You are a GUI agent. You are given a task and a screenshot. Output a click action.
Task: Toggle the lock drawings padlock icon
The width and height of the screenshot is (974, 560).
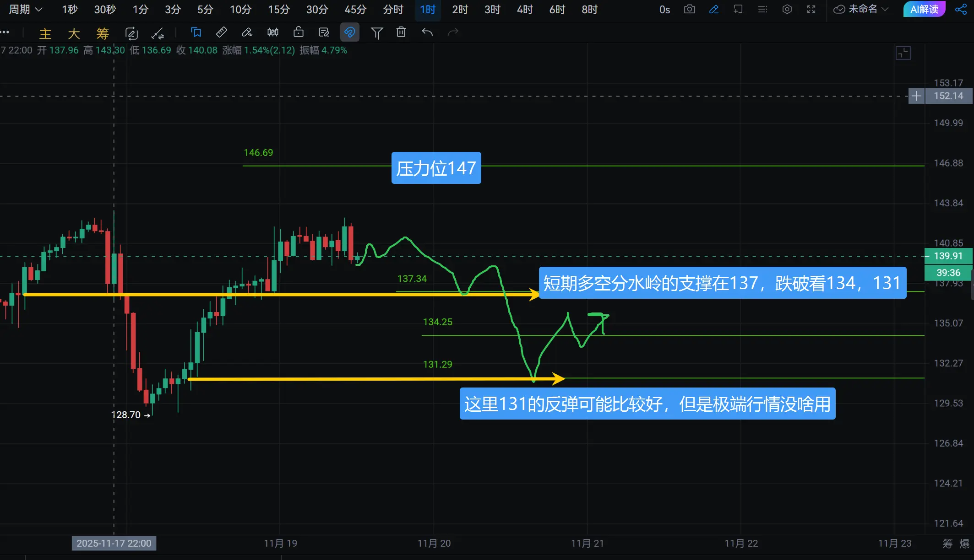pos(298,32)
